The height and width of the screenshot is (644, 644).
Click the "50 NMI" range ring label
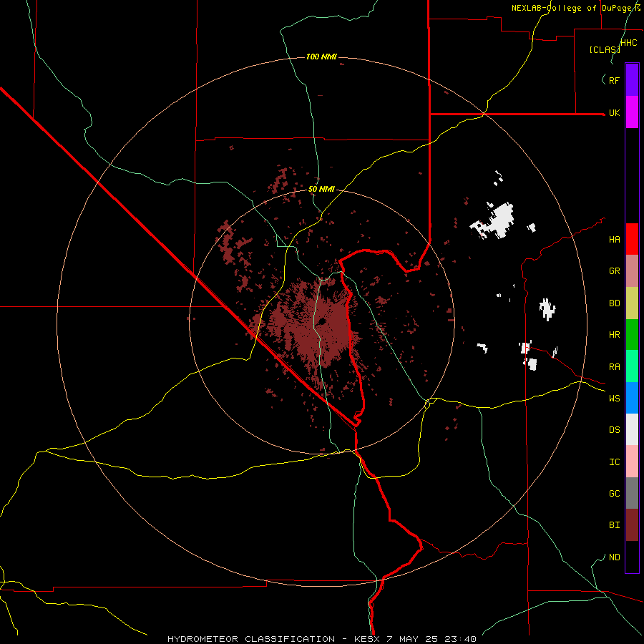pos(321,190)
